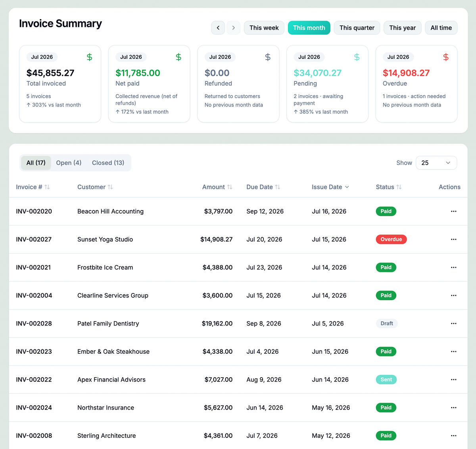Sort the table by the Invoice # column
The width and height of the screenshot is (476, 449).
coord(33,187)
